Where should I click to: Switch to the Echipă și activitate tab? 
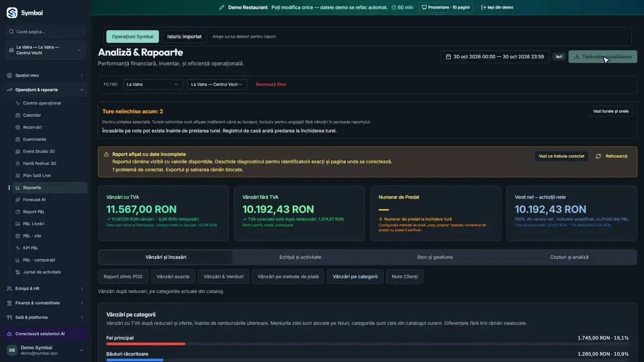click(x=300, y=257)
